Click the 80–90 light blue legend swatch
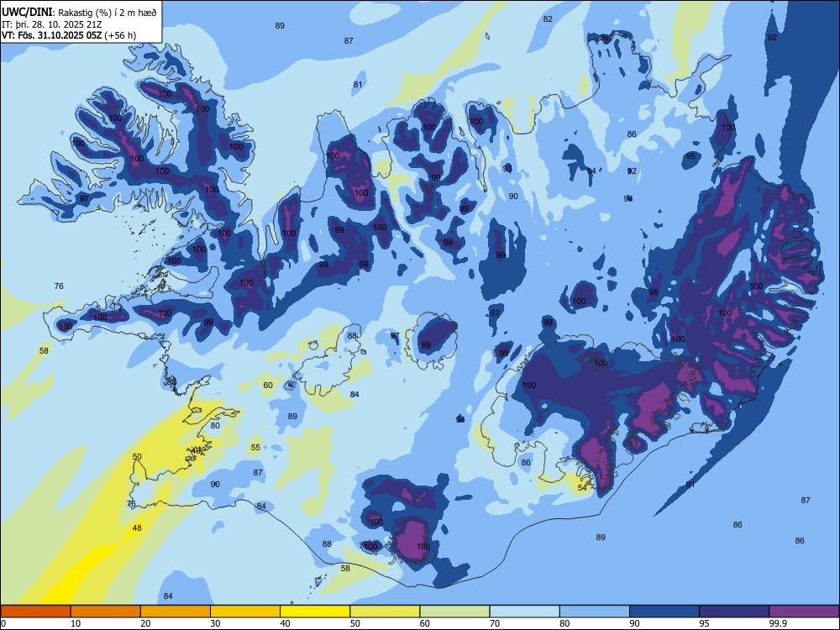This screenshot has width=840, height=630. tap(595, 612)
